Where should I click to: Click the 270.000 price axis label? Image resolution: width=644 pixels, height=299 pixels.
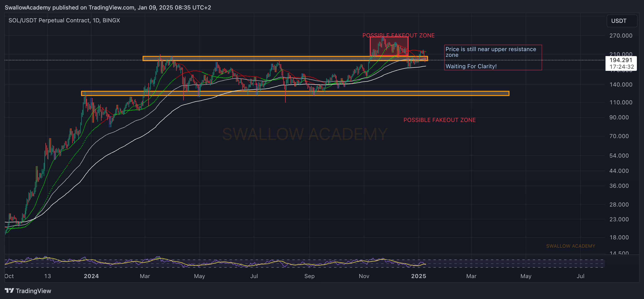click(621, 35)
